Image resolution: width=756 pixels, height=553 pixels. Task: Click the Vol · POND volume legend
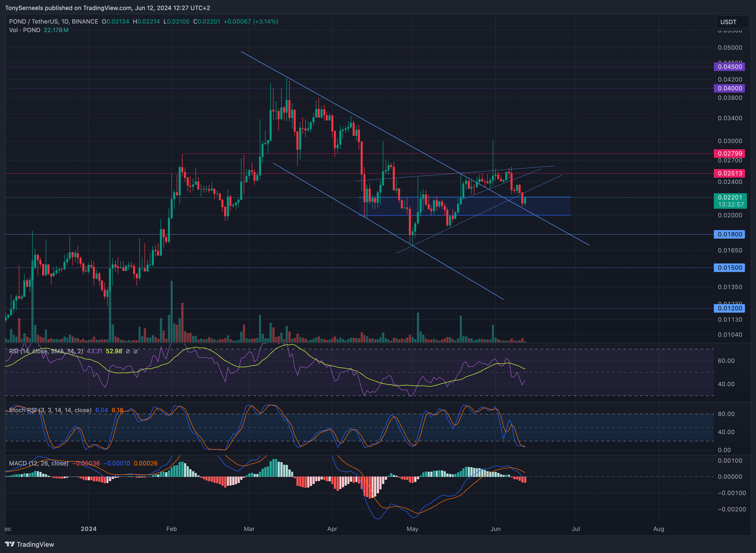coord(24,30)
